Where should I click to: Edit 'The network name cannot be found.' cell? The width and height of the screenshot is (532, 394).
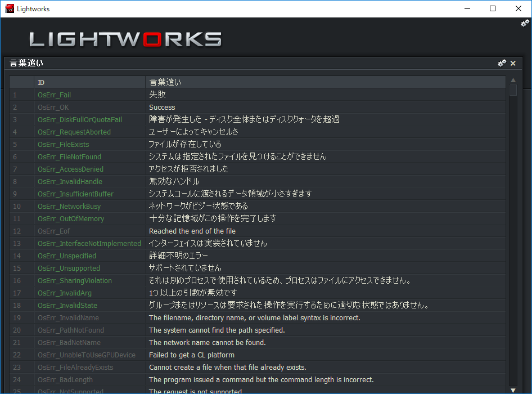click(x=326, y=343)
